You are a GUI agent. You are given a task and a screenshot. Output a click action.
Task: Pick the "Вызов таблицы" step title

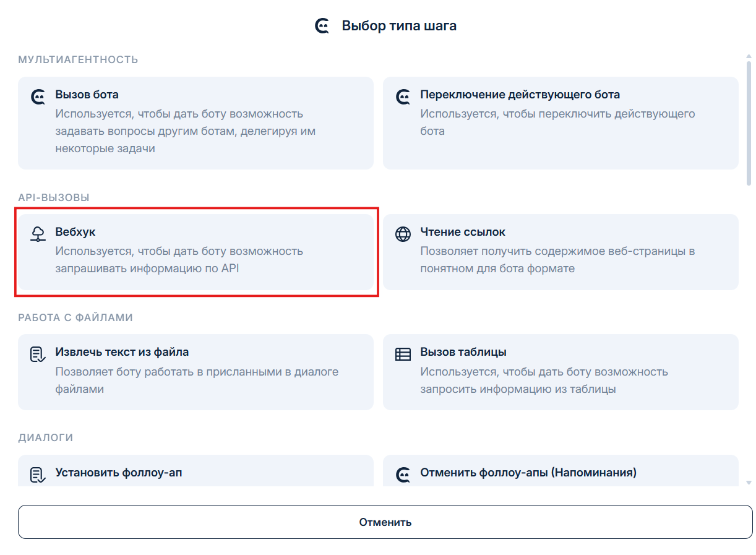point(463,352)
